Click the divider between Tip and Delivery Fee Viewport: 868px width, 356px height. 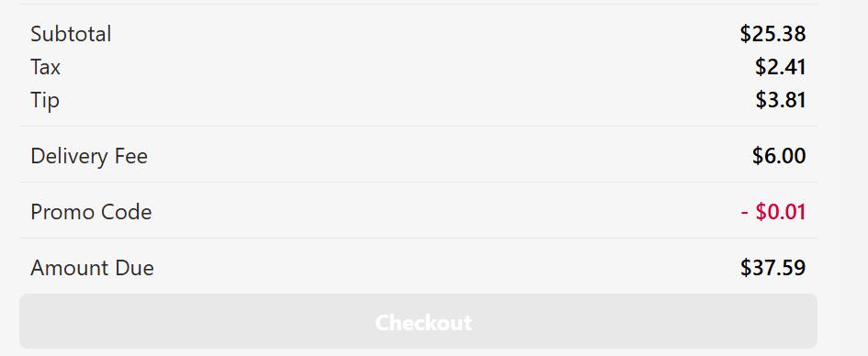(418, 126)
